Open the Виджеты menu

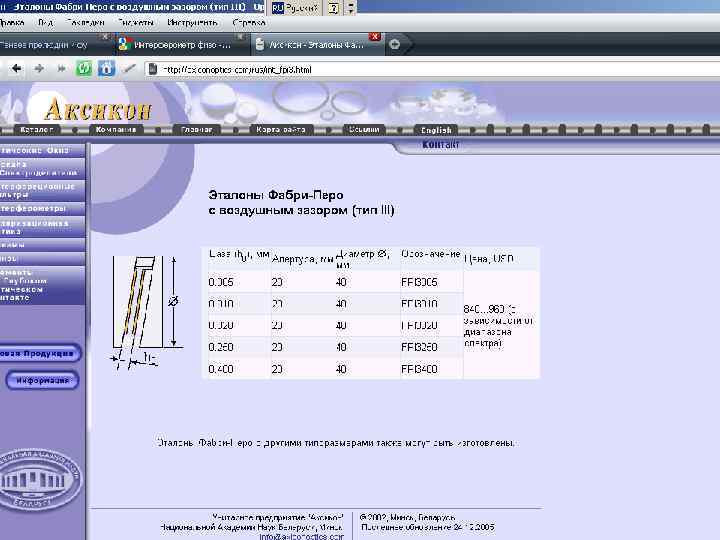click(x=135, y=22)
